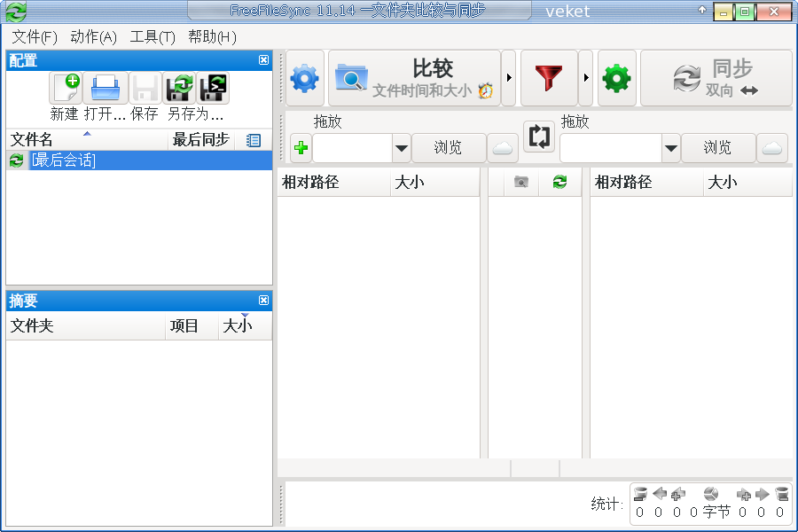Sort configurations by 最后同步 column

(x=201, y=139)
